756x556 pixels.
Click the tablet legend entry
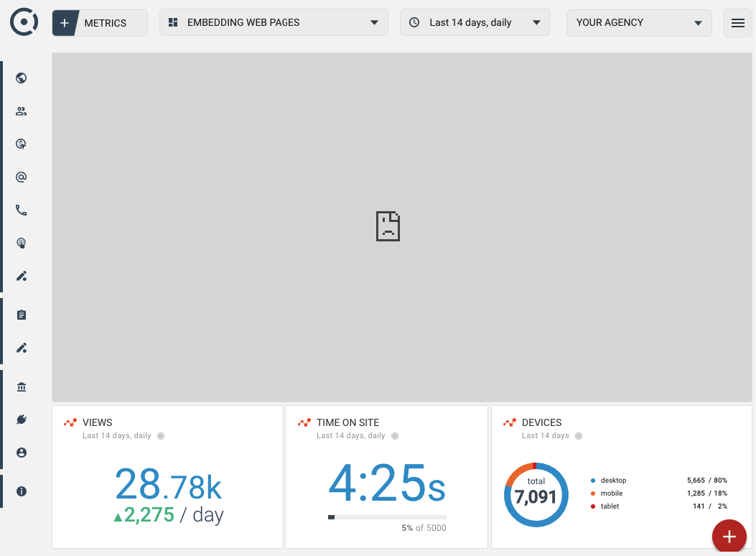[610, 506]
